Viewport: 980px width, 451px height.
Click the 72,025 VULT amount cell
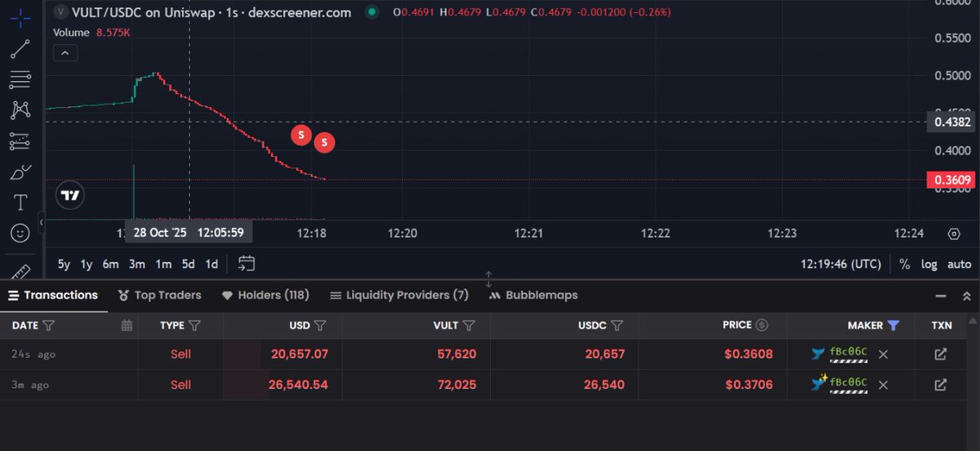click(457, 384)
